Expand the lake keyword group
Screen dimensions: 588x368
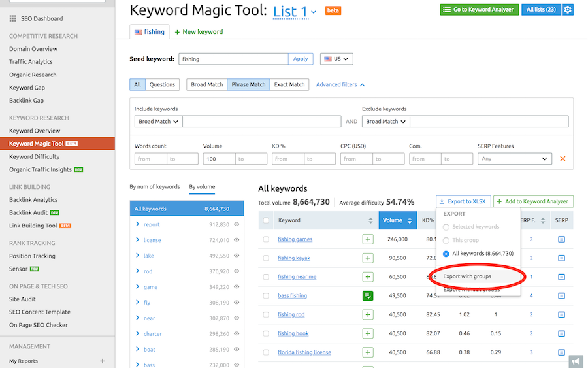(x=137, y=256)
